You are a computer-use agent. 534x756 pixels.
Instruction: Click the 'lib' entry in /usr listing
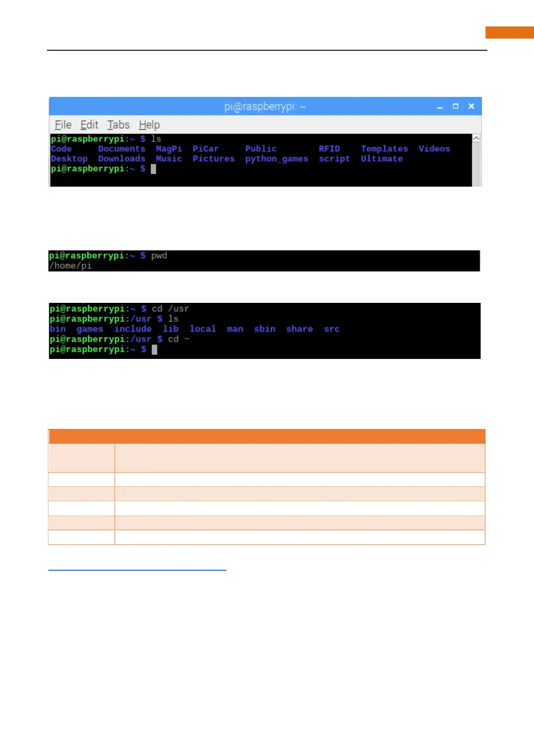point(170,329)
